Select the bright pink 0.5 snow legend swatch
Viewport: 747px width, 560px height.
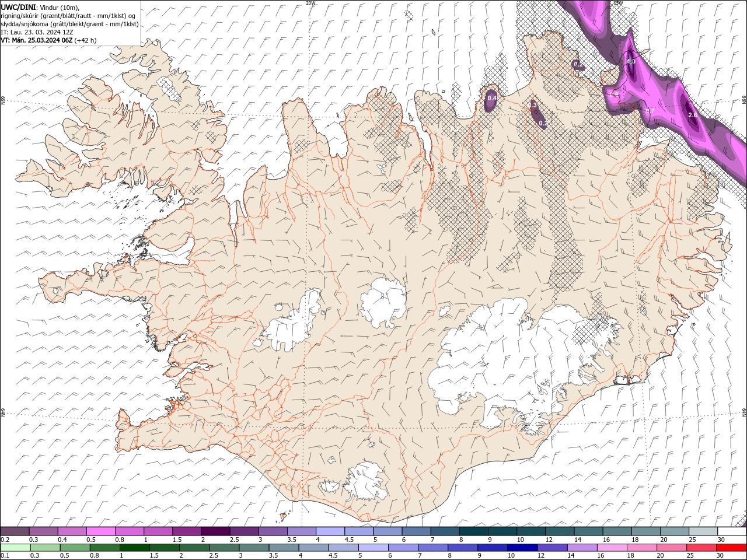tap(100, 531)
